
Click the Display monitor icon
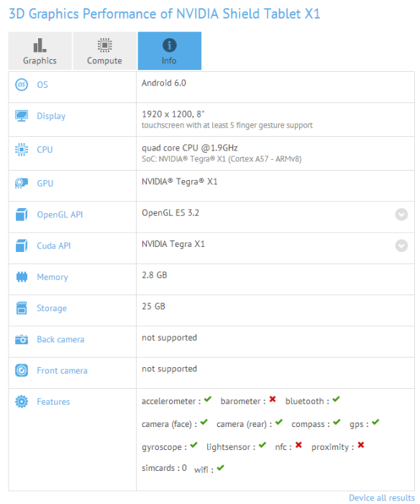[x=22, y=116]
